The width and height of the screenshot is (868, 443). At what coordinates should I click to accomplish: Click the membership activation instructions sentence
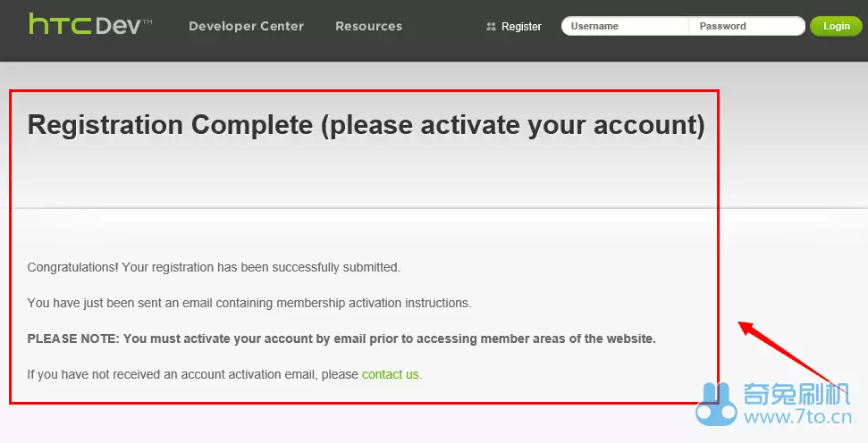point(249,303)
